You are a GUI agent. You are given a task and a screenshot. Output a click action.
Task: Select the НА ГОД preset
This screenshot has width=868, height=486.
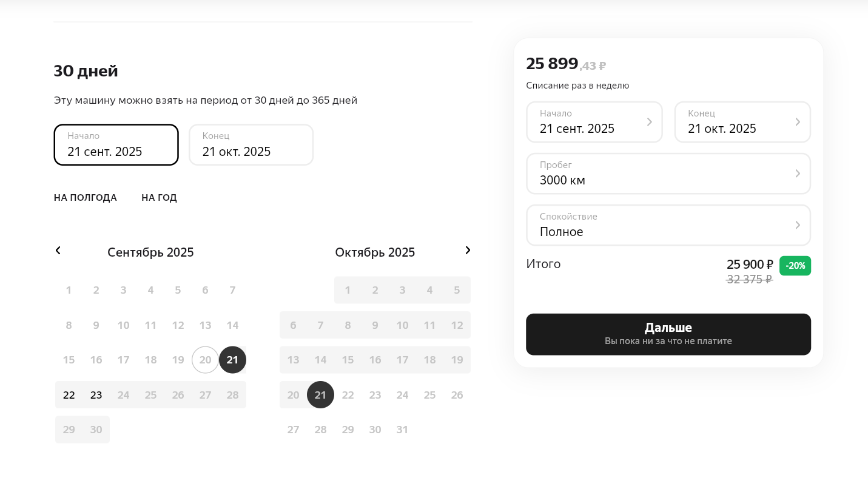[159, 198]
